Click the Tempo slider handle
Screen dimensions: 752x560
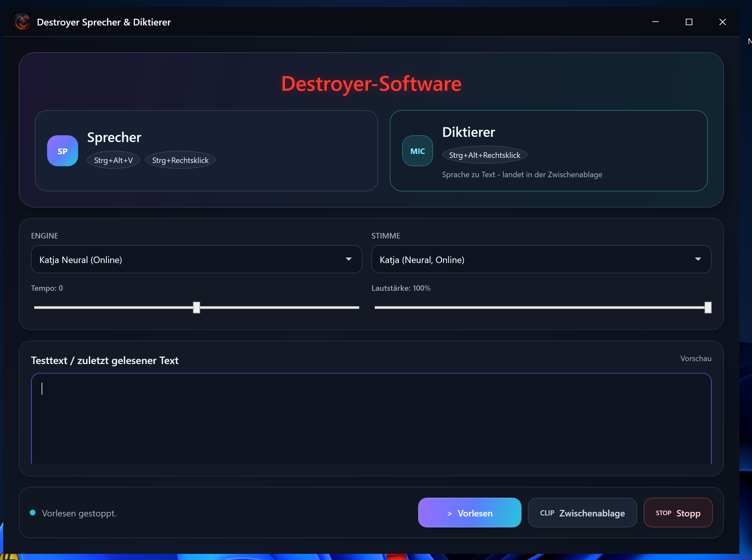tap(197, 308)
